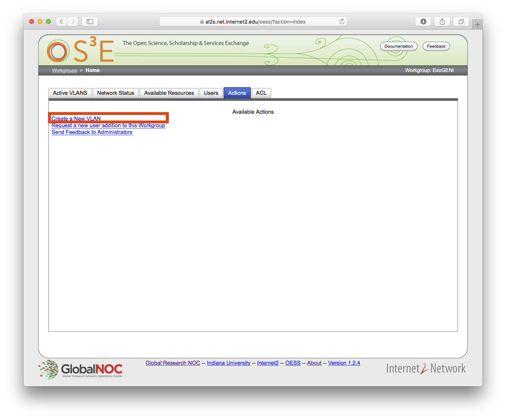
Task: Click the lock icon in the address bar
Action: point(202,21)
